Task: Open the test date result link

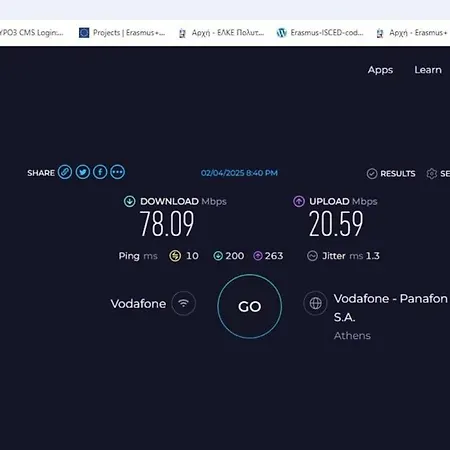Action: [x=239, y=173]
